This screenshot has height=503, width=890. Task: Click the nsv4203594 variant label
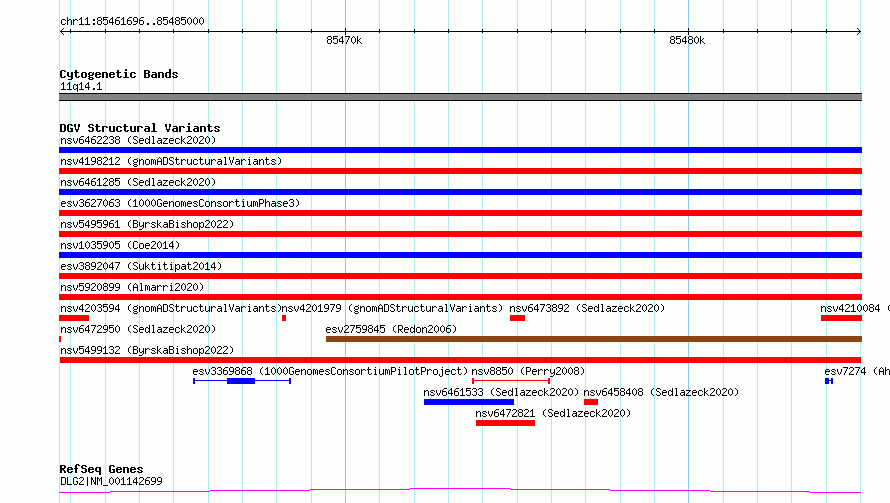coord(171,308)
